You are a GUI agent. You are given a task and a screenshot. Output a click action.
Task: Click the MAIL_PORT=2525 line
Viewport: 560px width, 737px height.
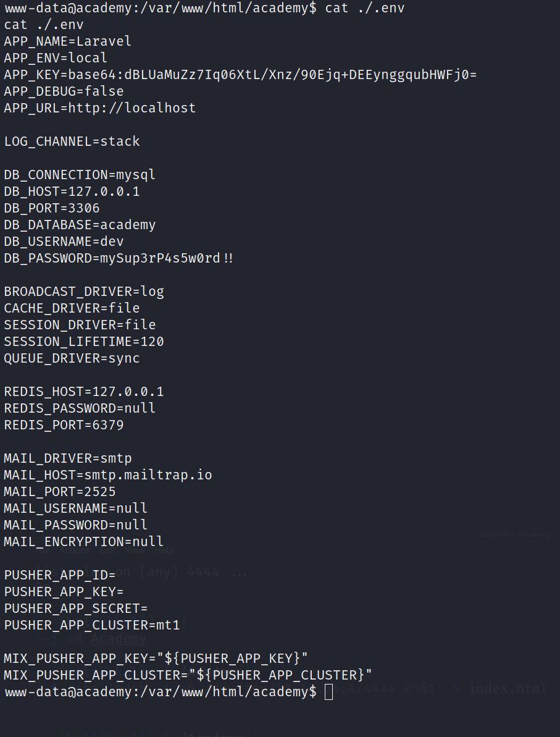[x=60, y=492]
